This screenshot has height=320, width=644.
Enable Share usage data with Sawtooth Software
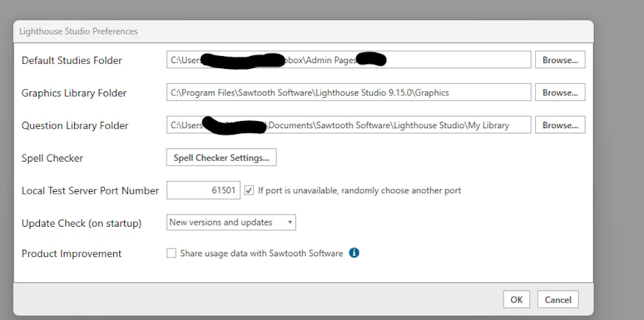point(171,253)
